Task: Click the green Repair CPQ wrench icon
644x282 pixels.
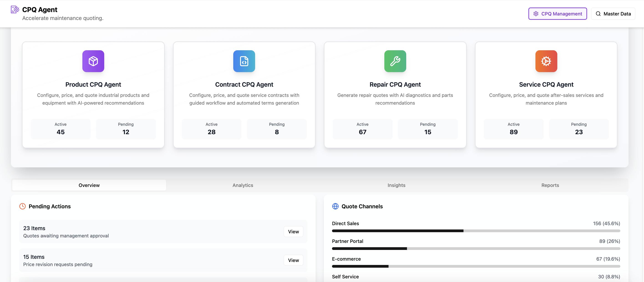Action: [395, 61]
